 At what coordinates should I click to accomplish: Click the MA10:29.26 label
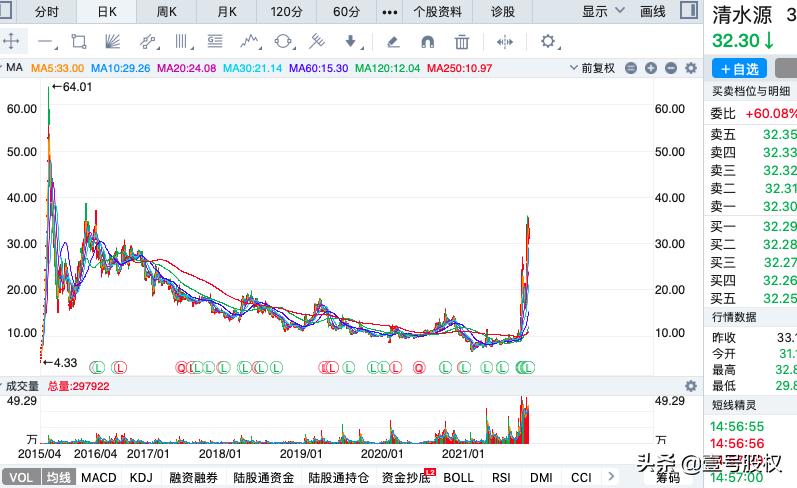click(120, 68)
